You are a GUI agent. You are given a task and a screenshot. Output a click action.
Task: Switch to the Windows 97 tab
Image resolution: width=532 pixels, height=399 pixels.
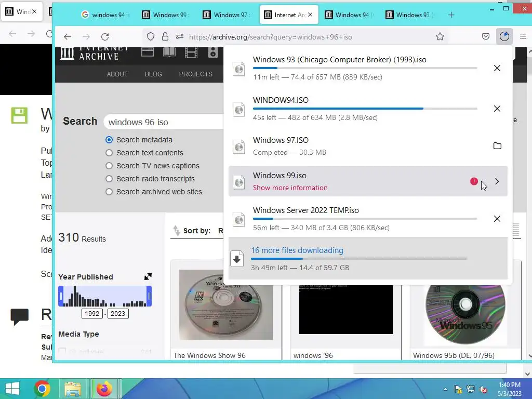[x=227, y=15]
